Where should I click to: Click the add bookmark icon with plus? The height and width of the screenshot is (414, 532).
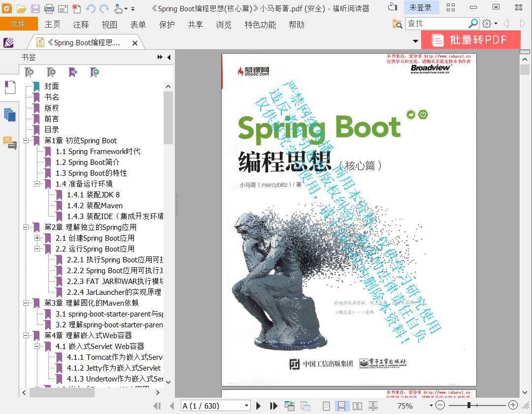[51, 72]
